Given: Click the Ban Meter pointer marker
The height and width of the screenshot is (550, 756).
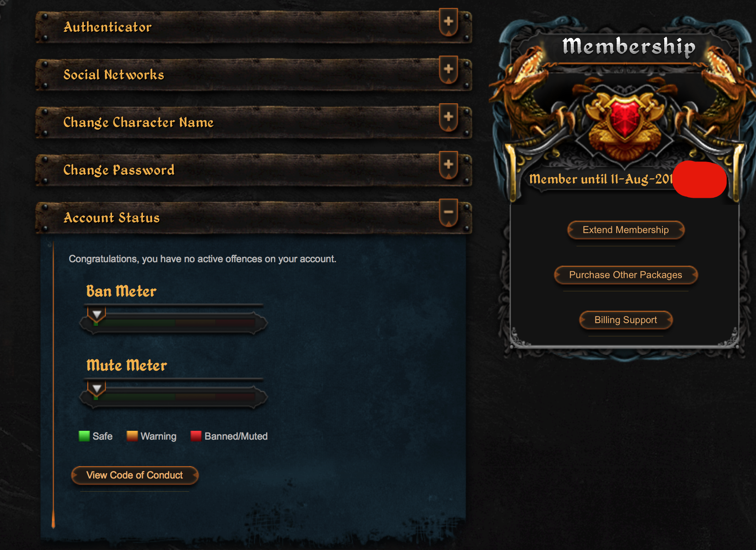Looking at the screenshot, I should tap(97, 315).
